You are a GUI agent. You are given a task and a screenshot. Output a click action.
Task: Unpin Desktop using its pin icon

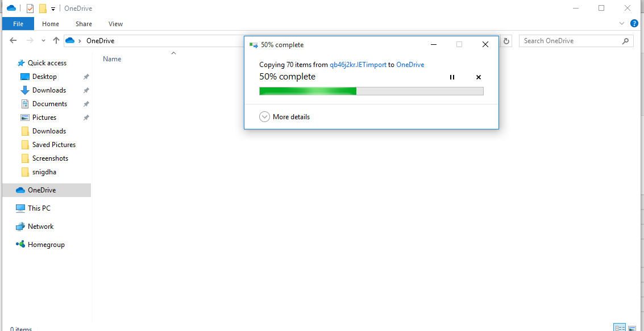86,77
